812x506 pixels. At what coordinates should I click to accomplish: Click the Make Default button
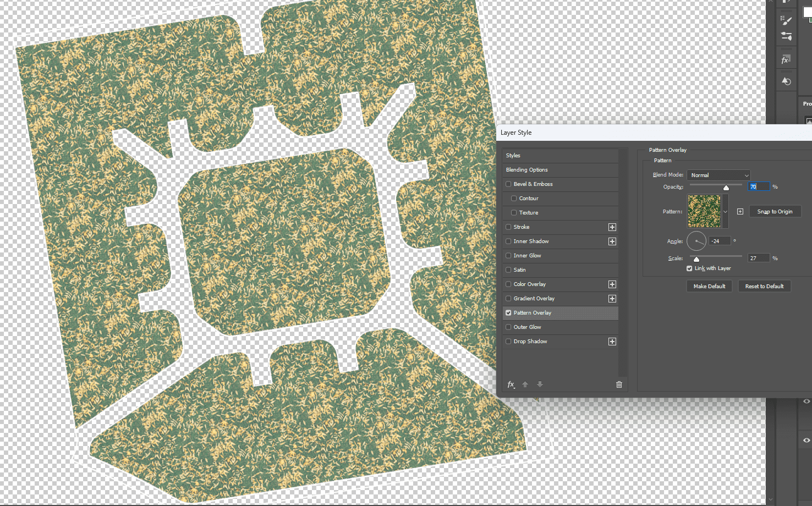coord(709,287)
